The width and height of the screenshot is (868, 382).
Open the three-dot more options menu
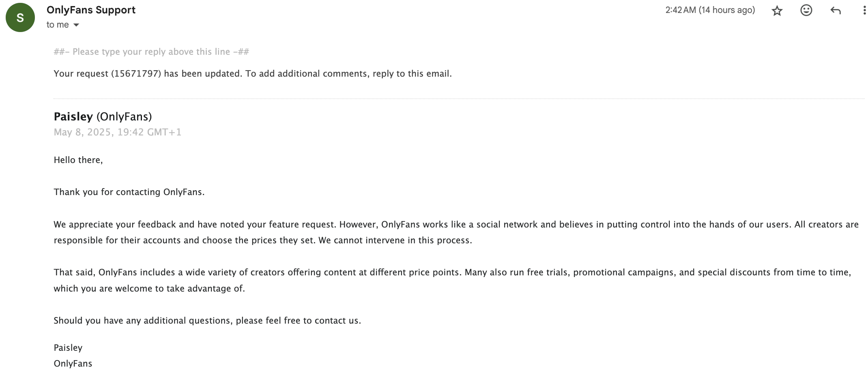coord(864,11)
